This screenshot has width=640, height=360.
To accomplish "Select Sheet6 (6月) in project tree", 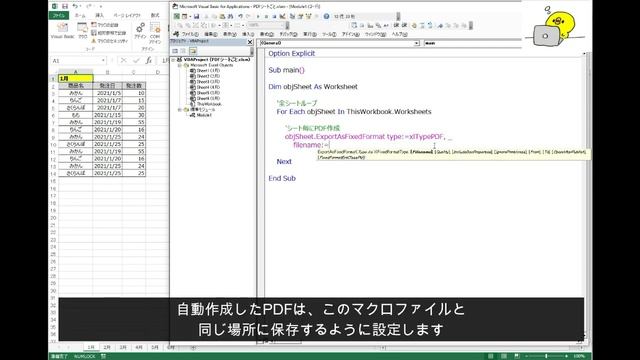I will tap(205, 98).
